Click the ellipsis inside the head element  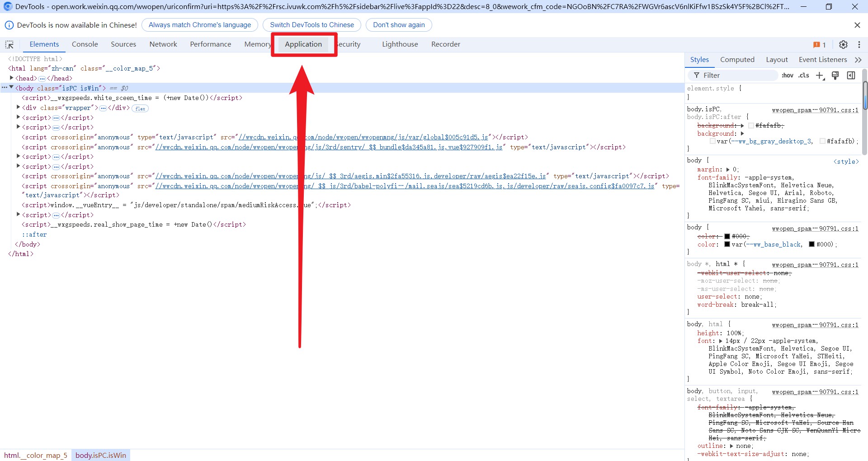[x=42, y=79]
